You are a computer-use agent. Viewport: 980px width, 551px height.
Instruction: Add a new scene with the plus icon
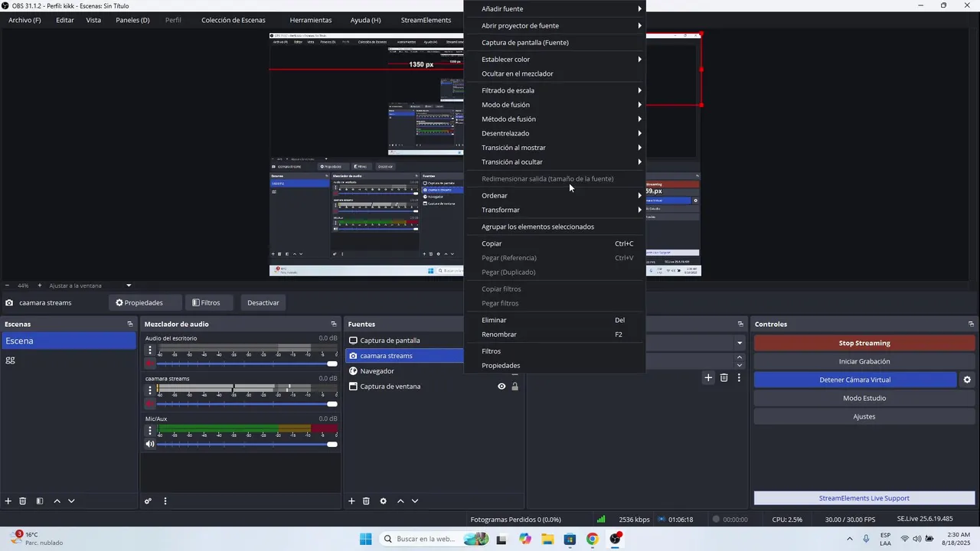pyautogui.click(x=8, y=501)
